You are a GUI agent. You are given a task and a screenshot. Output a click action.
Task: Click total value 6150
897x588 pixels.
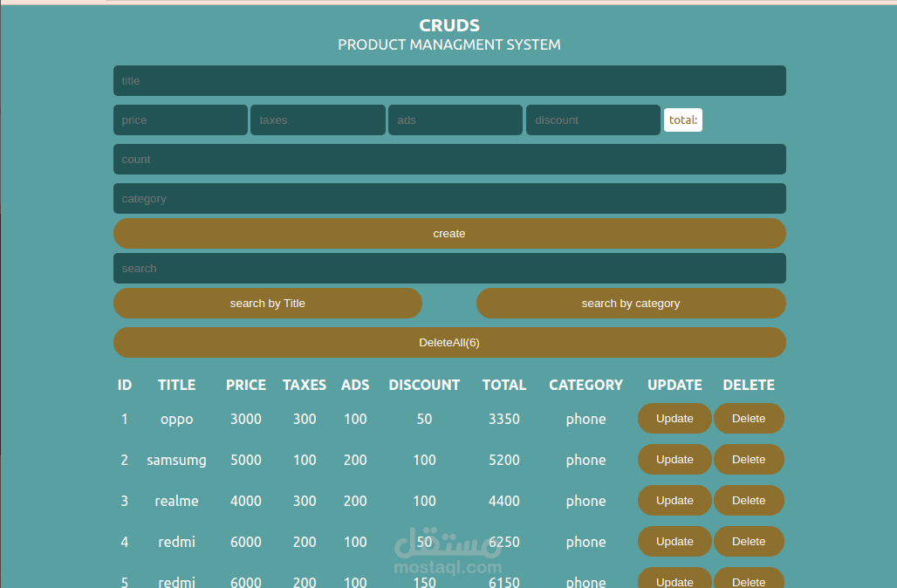point(504,582)
